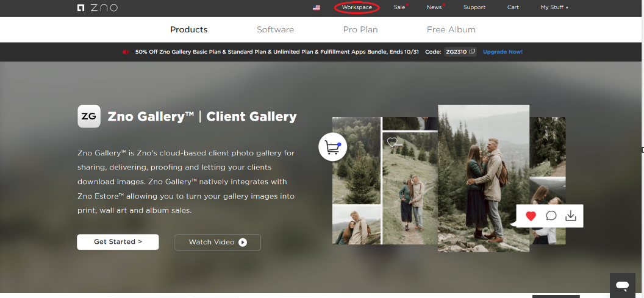Image resolution: width=644 pixels, height=298 pixels.
Task: Open the chat widget button
Action: point(623,285)
